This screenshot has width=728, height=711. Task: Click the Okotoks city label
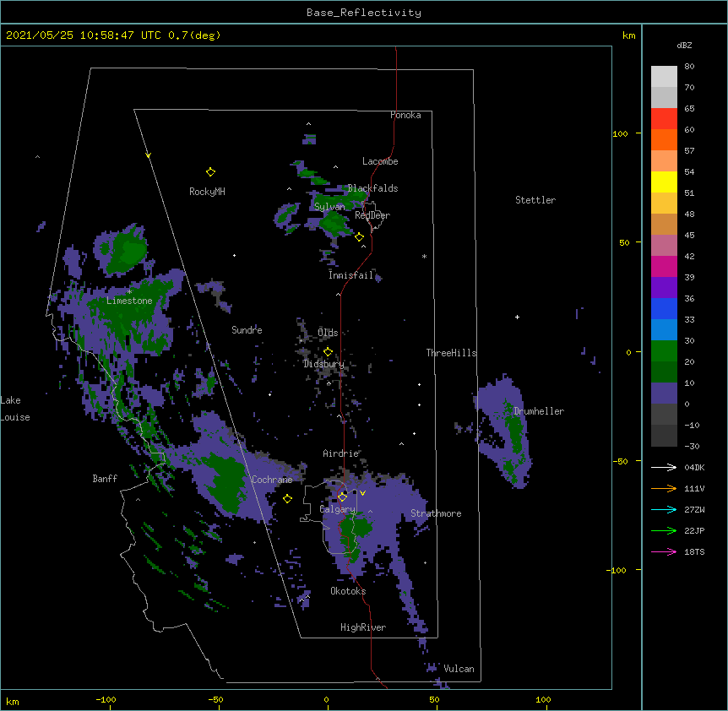348,591
